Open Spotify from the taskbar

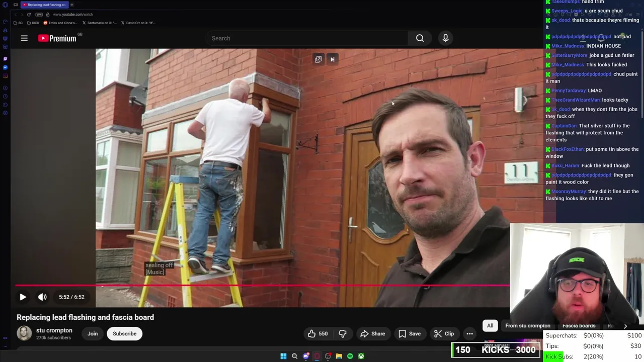[x=350, y=356]
